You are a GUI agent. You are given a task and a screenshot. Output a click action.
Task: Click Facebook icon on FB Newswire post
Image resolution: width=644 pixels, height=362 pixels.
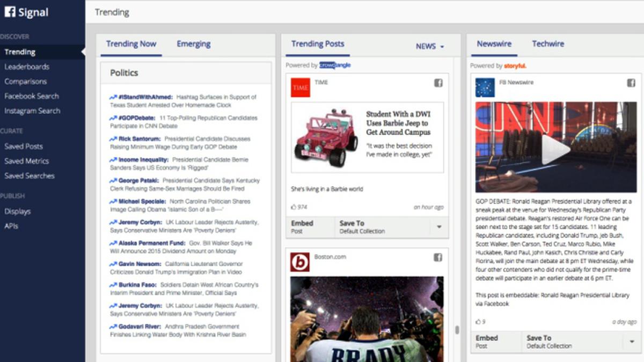pos(631,83)
